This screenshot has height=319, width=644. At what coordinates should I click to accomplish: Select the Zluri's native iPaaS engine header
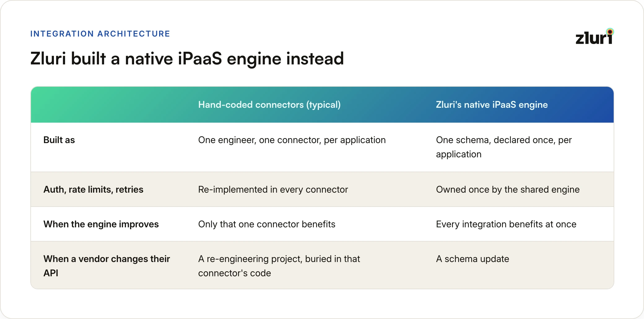(492, 105)
